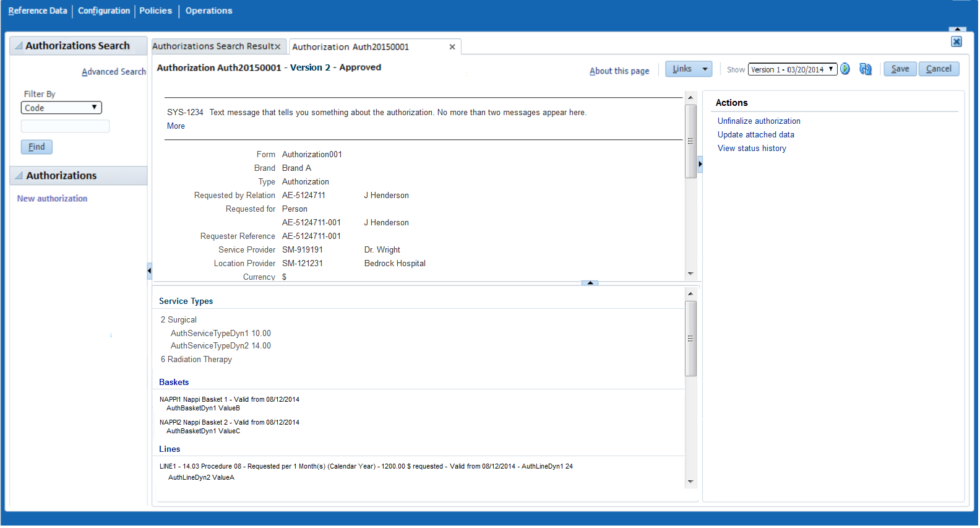Open the Policies menu

pos(156,11)
